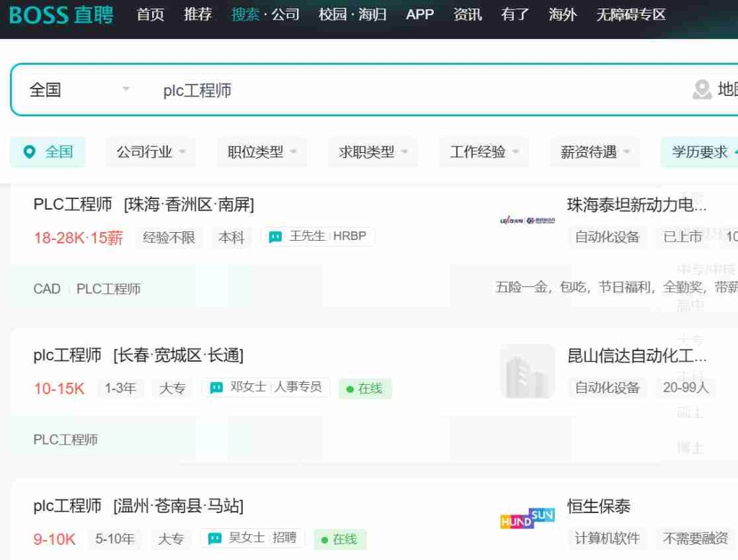The width and height of the screenshot is (738, 560).
Task: Select the 搜索 nav item
Action: coord(245,14)
